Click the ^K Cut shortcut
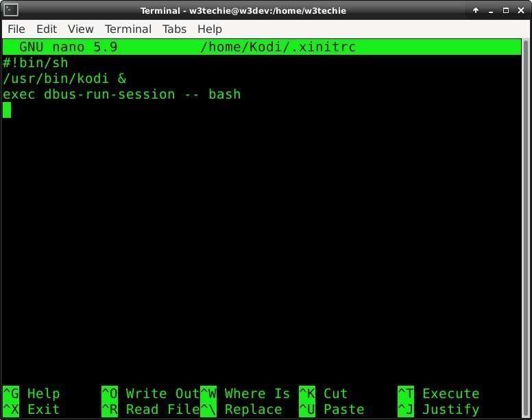The width and height of the screenshot is (532, 420). [324, 393]
